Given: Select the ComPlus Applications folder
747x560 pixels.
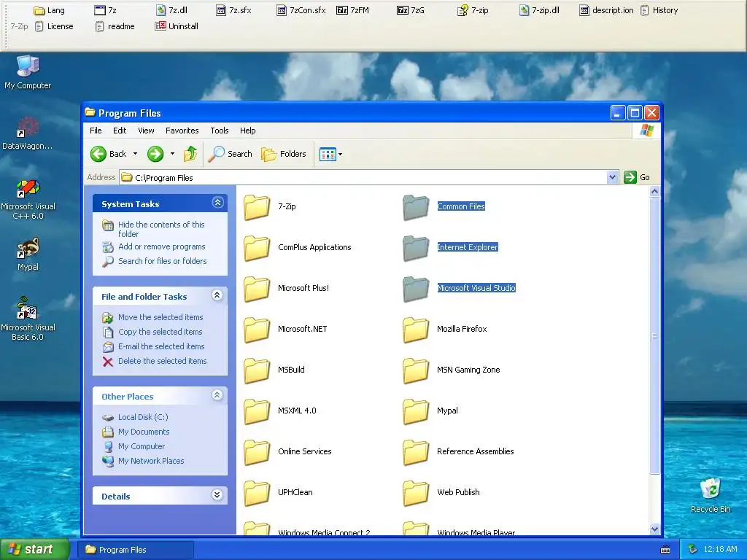Looking at the screenshot, I should [x=298, y=248].
